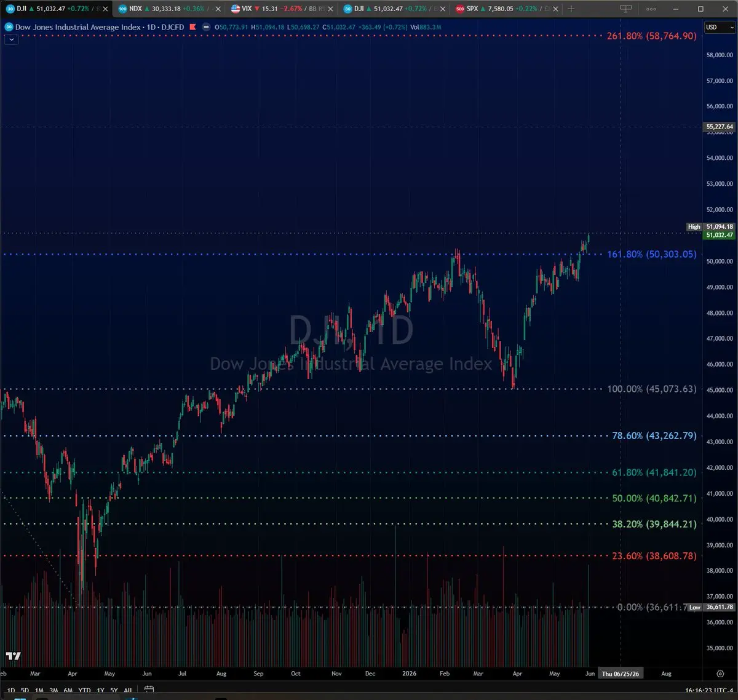Viewport: 738px width, 700px height.
Task: Set the time range to YTD
Action: pos(84,691)
